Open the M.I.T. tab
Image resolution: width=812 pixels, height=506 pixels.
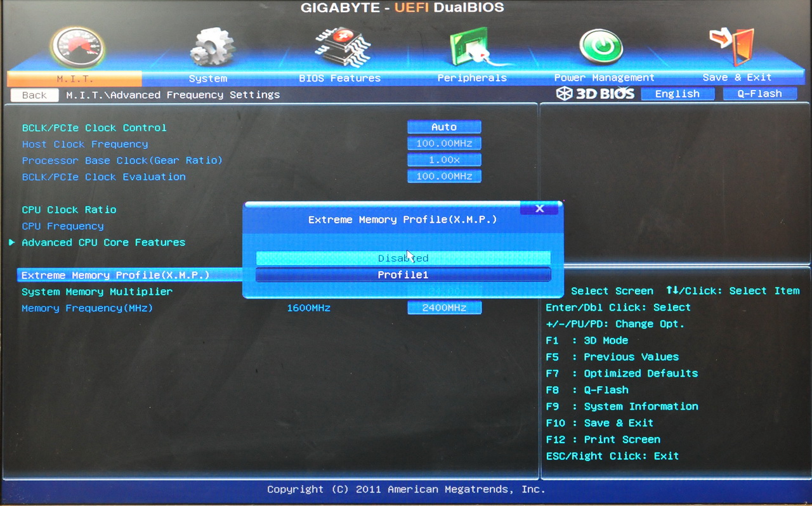74,79
